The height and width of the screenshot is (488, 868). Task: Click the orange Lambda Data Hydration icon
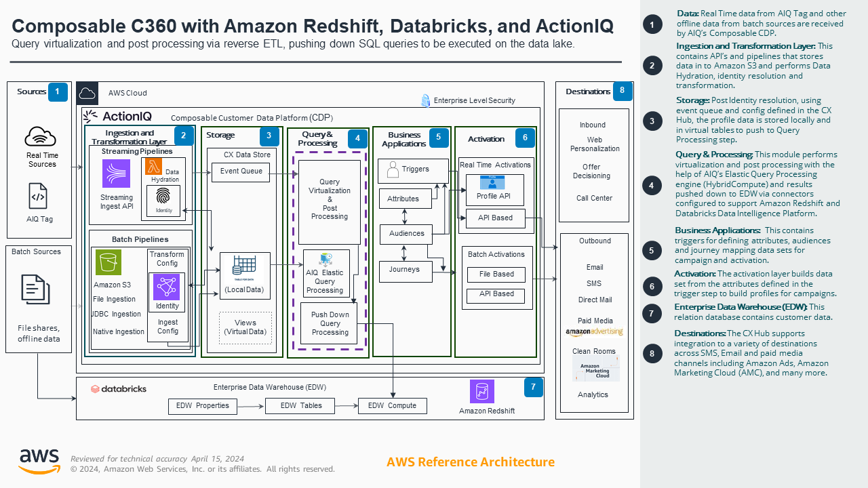point(153,167)
